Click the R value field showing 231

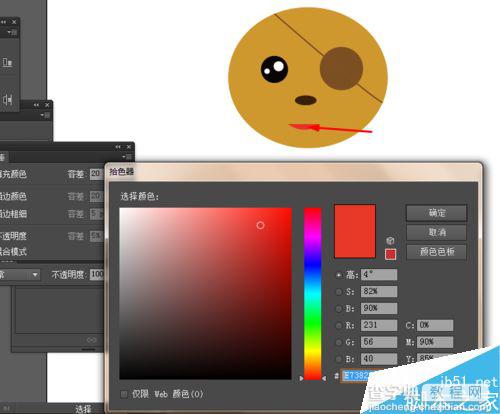tap(379, 325)
